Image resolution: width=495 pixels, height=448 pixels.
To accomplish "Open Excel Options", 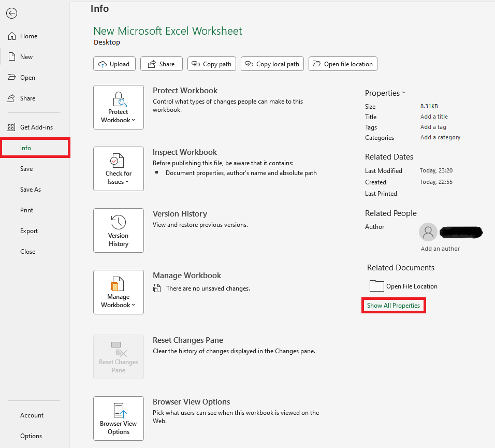I will click(31, 436).
